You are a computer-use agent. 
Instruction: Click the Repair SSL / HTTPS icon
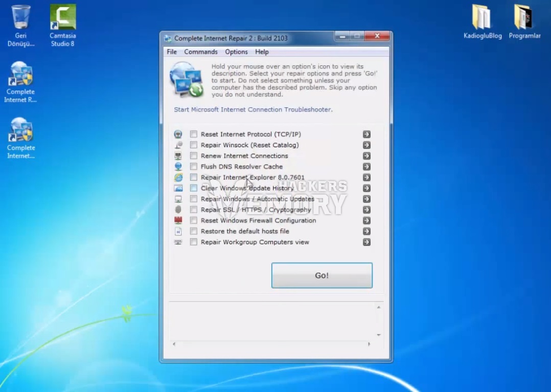click(x=178, y=210)
